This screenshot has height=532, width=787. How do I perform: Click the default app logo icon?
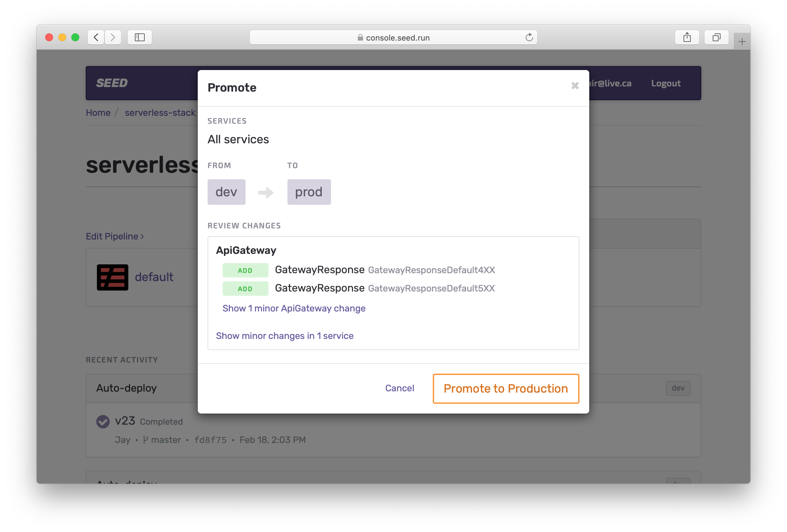pyautogui.click(x=112, y=277)
